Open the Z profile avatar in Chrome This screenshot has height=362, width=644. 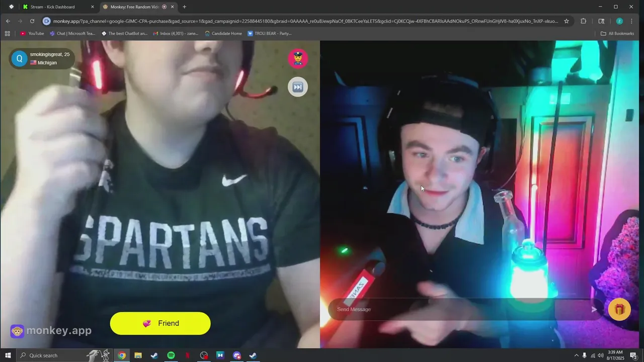(x=619, y=21)
